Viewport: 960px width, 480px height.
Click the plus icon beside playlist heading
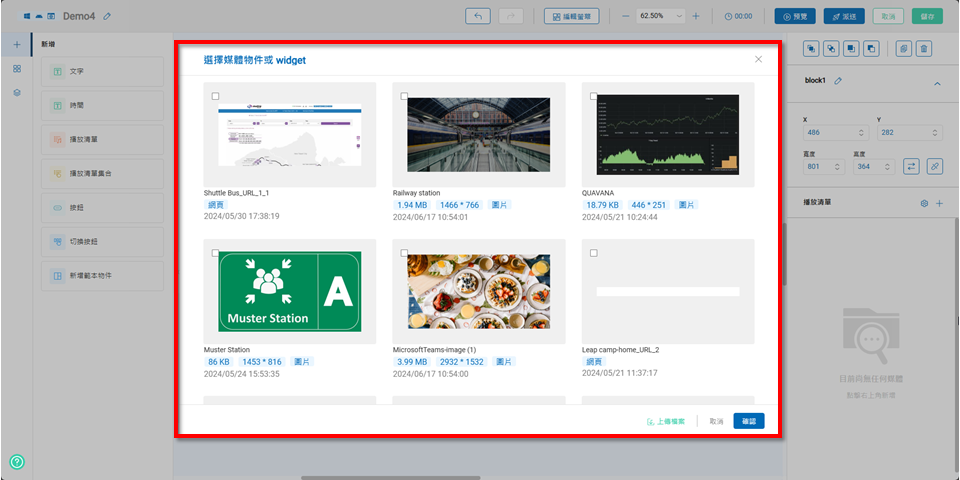(x=939, y=203)
